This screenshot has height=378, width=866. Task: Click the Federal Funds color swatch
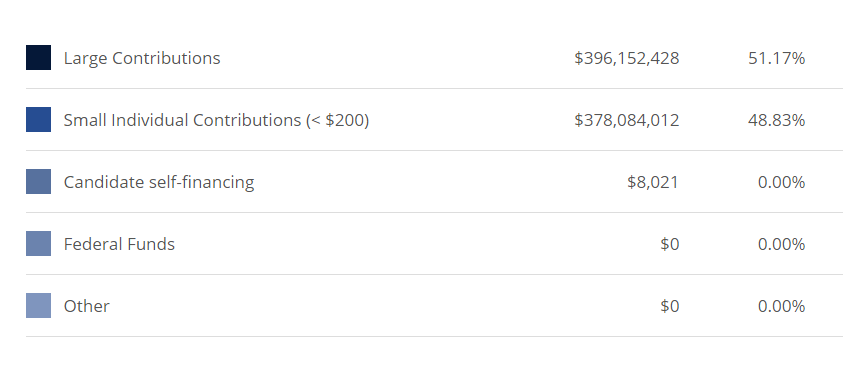click(39, 243)
